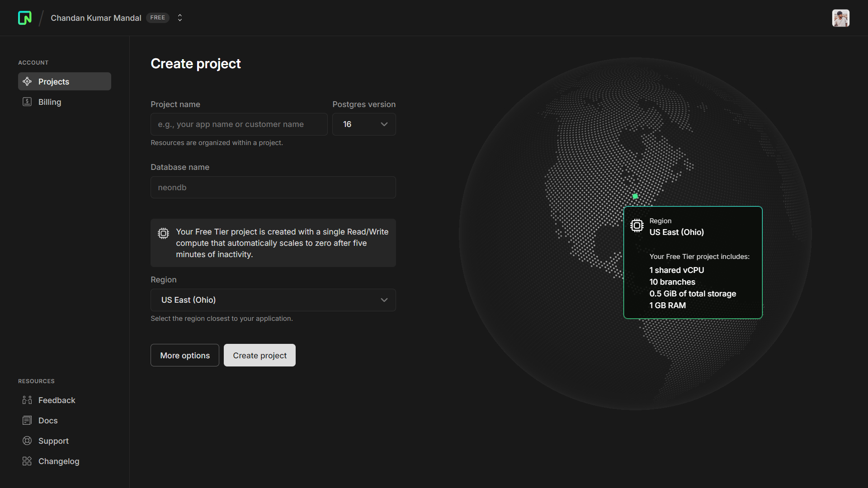Click the FREE plan badge

(x=157, y=18)
